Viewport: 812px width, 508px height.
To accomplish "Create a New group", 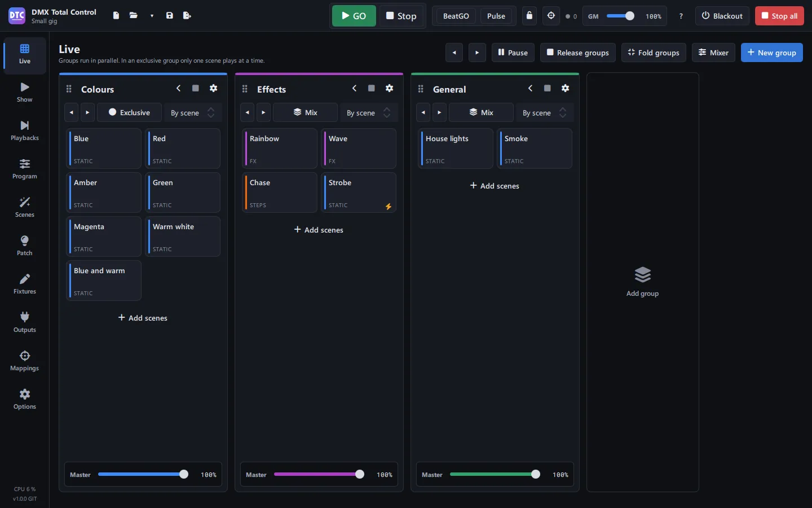I will (x=772, y=52).
